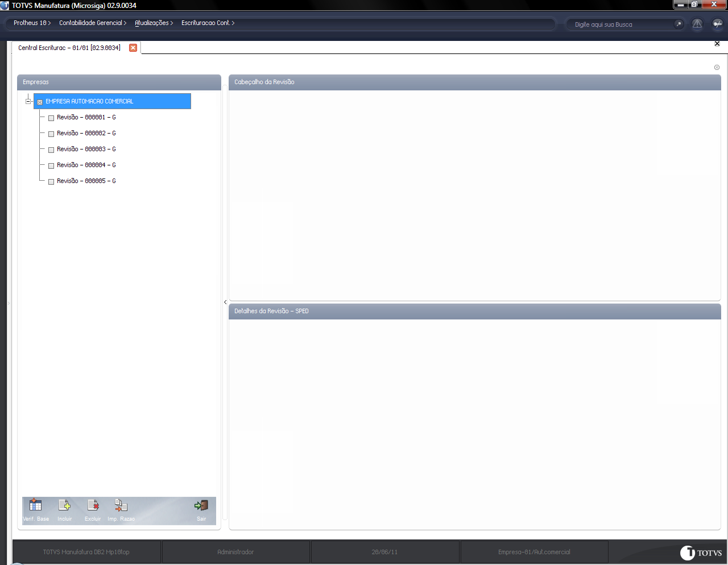Viewport: 728px width, 565px height.
Task: Collapse left panel using splitter arrow
Action: 225,302
